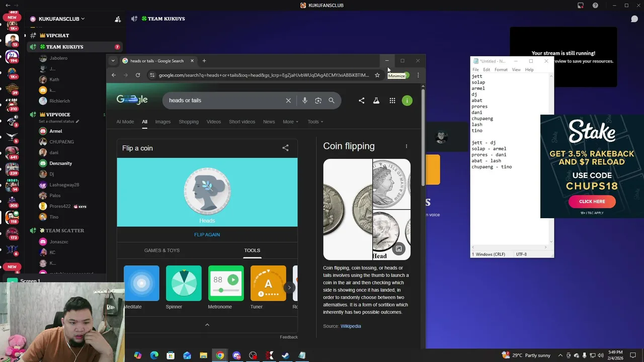
Task: Switch to AI Mode tab
Action: tap(125, 122)
